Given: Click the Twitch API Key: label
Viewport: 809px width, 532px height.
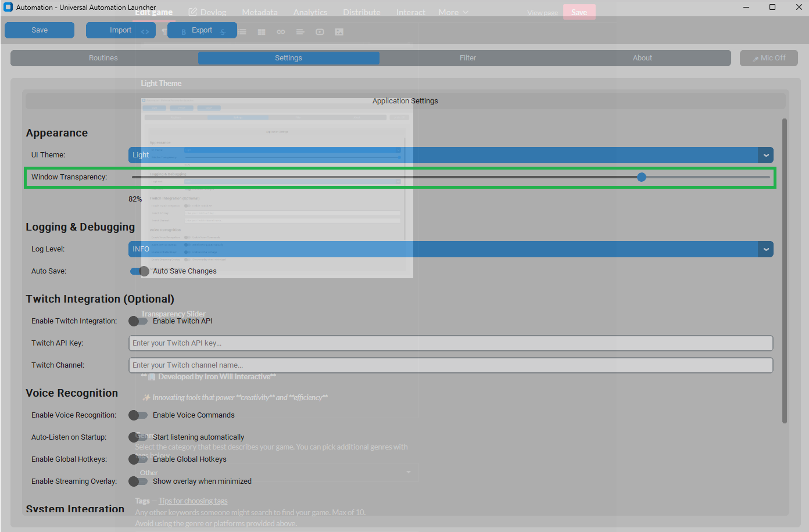Looking at the screenshot, I should click(x=58, y=343).
